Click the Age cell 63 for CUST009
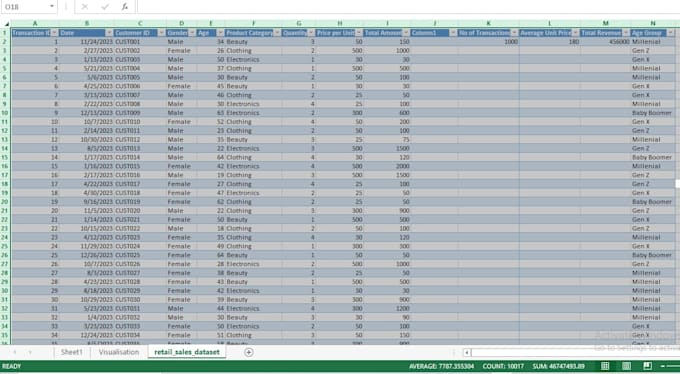 tap(210, 113)
